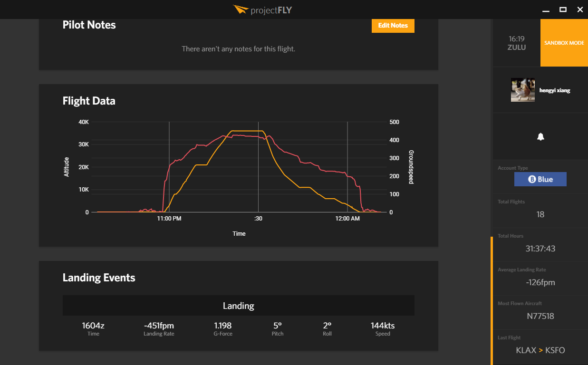
Task: Click the Flight Data heading
Action: coord(89,101)
